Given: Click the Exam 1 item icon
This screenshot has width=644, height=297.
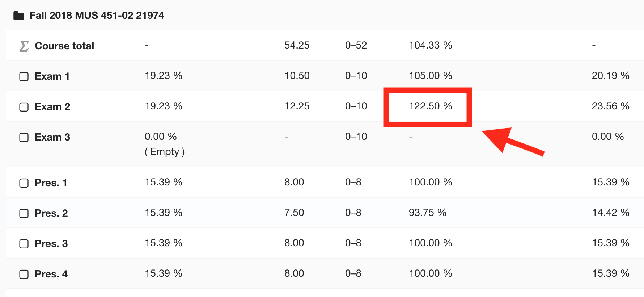Looking at the screenshot, I should (x=24, y=76).
